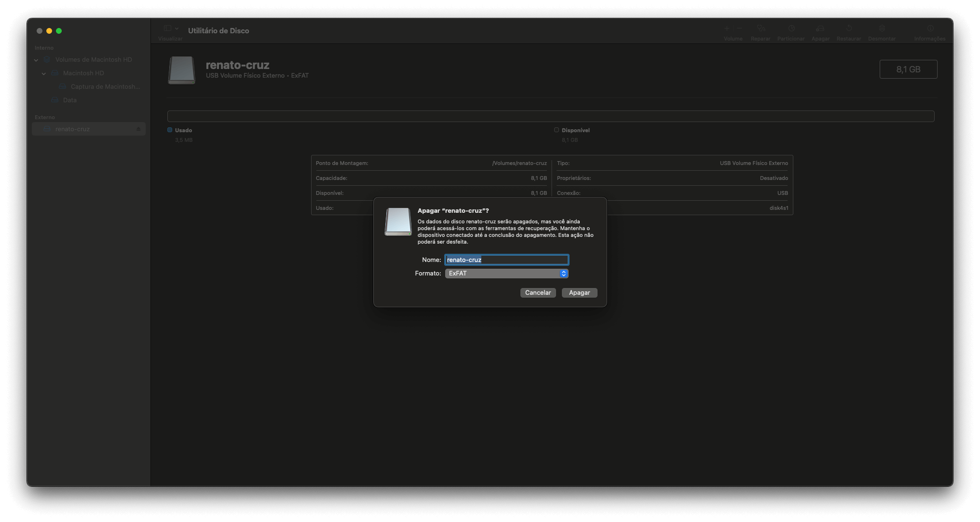Click the green zoom window button
The width and height of the screenshot is (980, 522).
(x=59, y=31)
